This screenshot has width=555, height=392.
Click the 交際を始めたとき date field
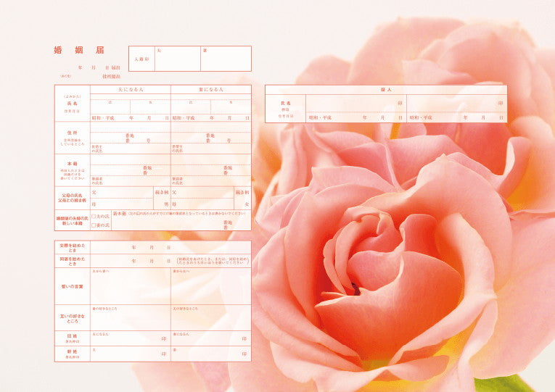point(170,247)
